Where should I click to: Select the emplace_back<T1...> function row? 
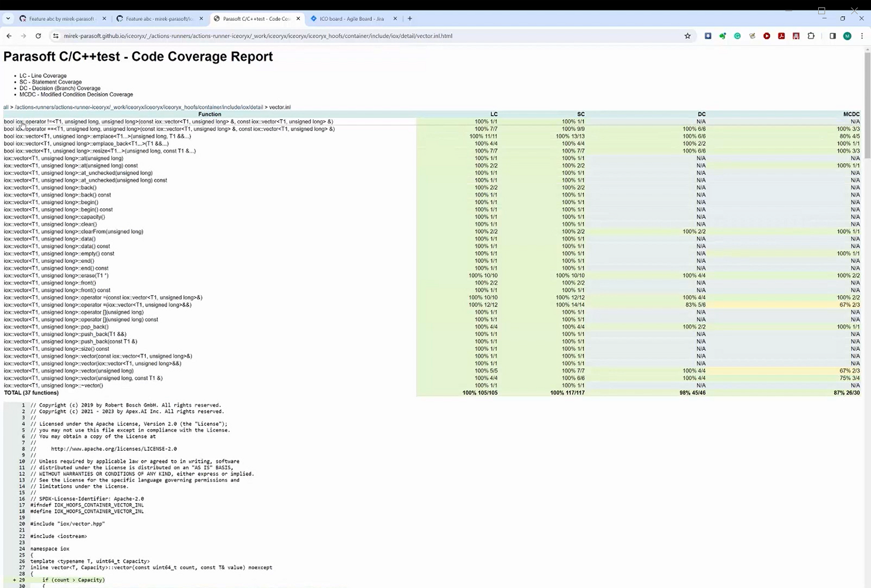432,144
